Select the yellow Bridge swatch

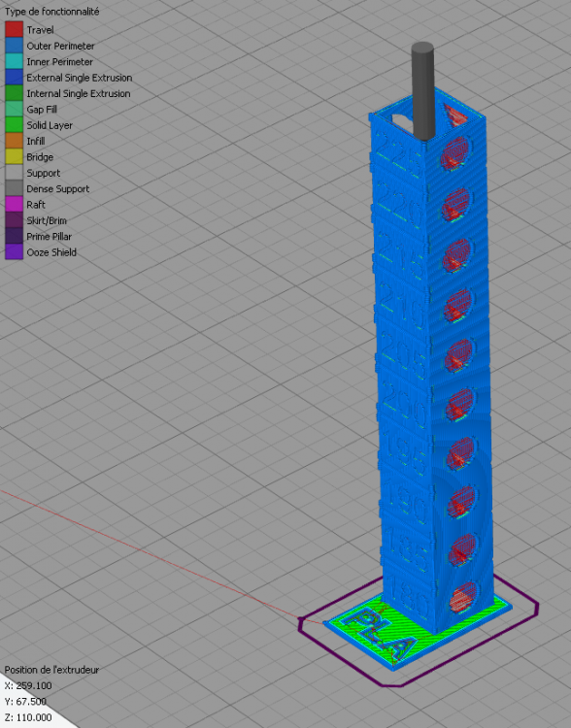[x=14, y=156]
